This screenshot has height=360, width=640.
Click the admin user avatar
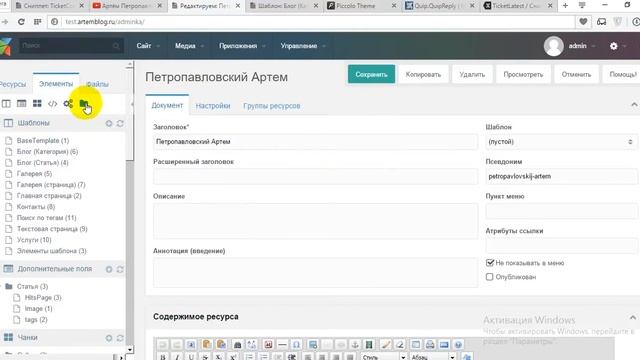click(x=553, y=46)
